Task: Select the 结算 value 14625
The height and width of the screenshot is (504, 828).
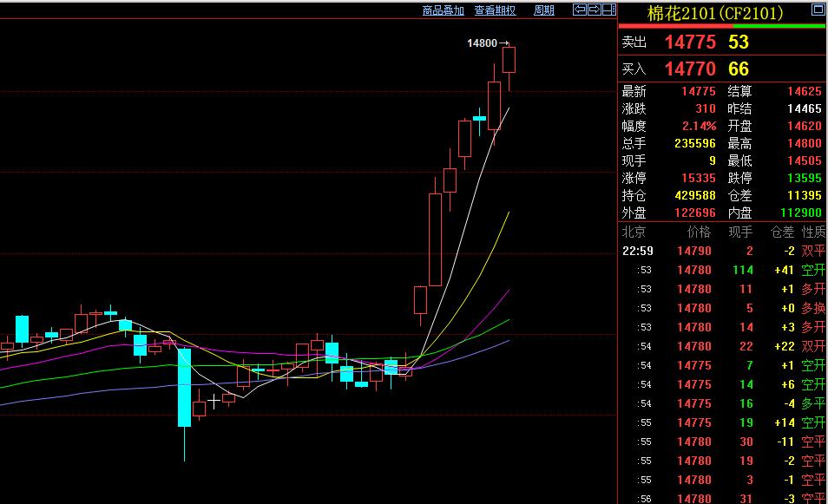Action: click(805, 92)
